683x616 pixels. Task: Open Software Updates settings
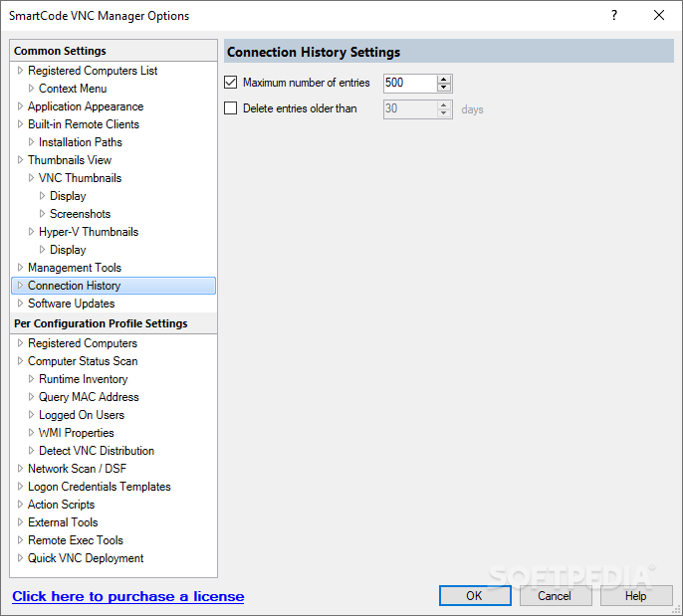point(71,304)
